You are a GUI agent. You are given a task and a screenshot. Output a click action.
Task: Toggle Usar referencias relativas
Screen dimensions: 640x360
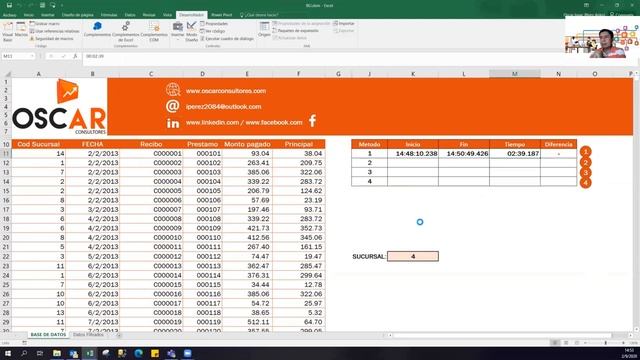click(54, 31)
